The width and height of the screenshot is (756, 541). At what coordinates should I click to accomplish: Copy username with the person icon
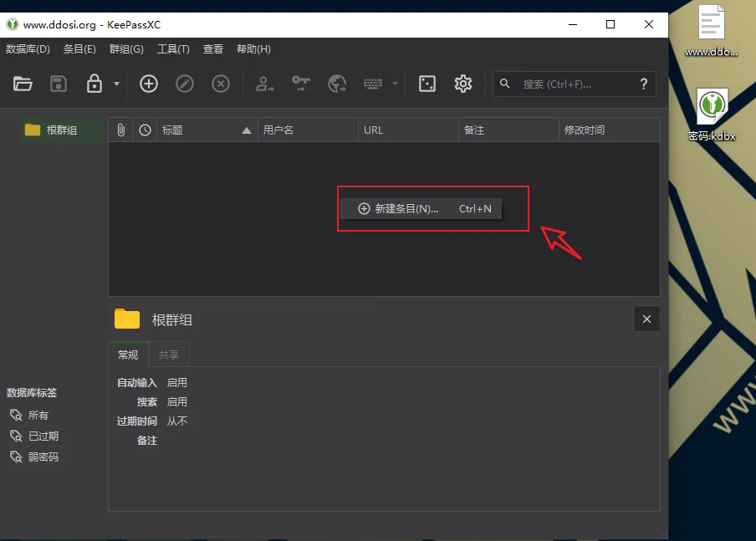[265, 84]
